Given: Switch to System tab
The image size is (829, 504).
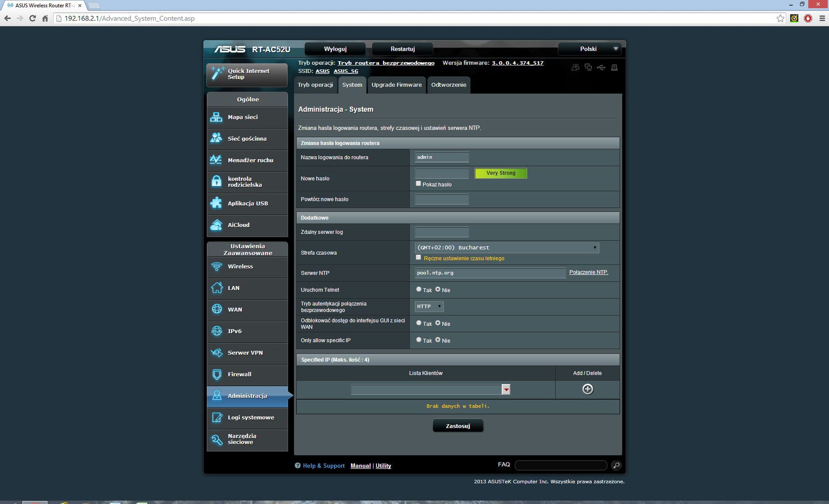Looking at the screenshot, I should [352, 85].
